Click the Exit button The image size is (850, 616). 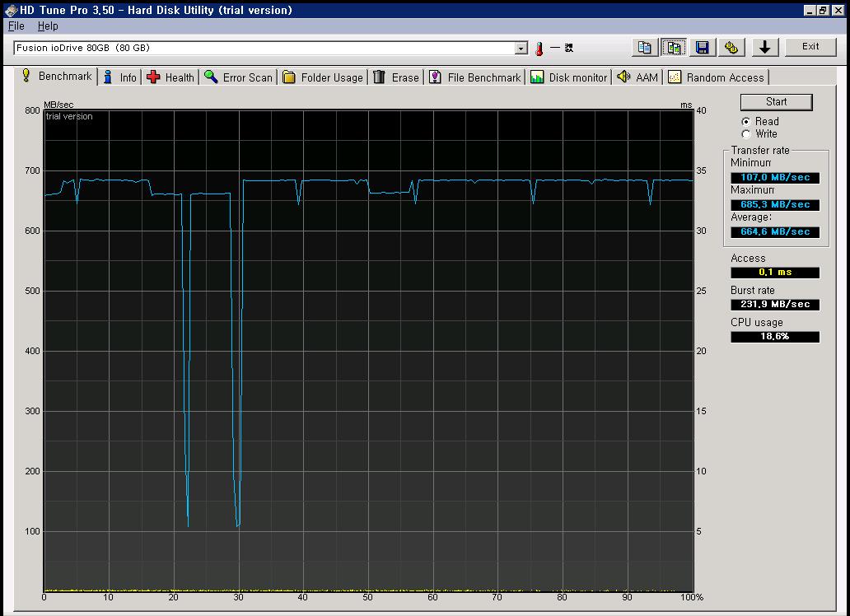tap(810, 47)
